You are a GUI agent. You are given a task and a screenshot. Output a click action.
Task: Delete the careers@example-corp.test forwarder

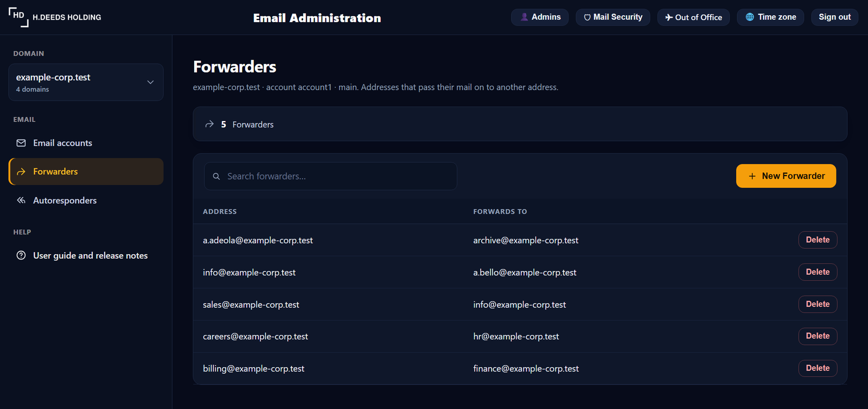tap(818, 336)
